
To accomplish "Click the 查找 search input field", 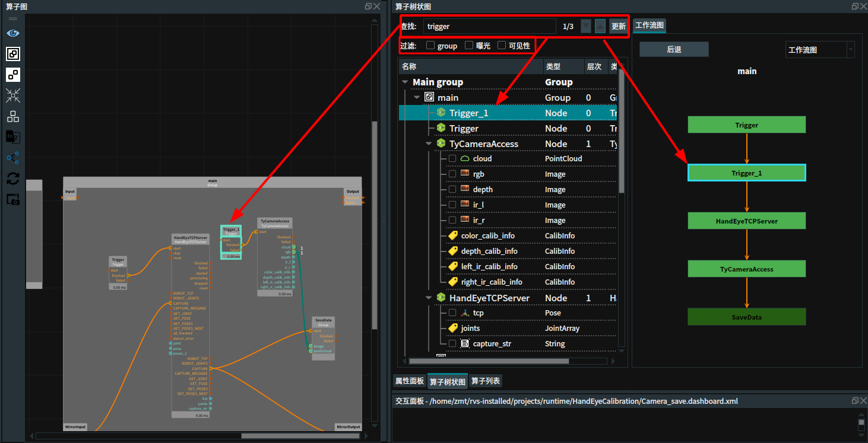I will 489,26.
